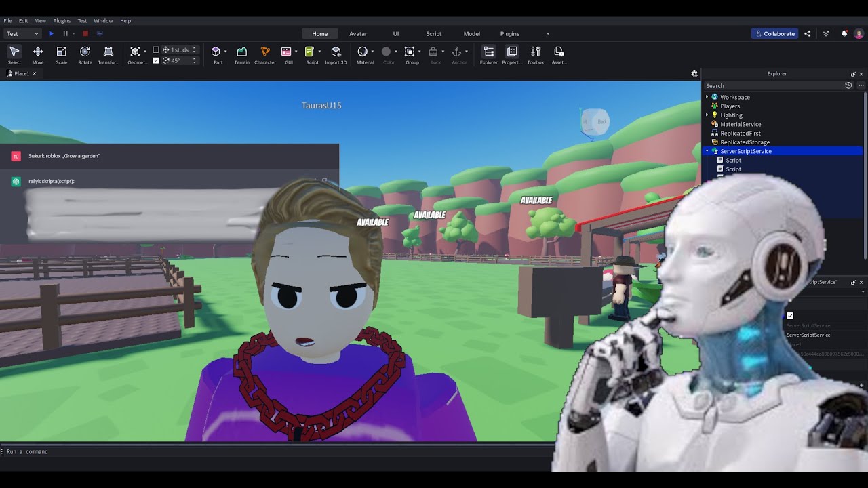
Task: Open viewport settings gear
Action: 694,73
